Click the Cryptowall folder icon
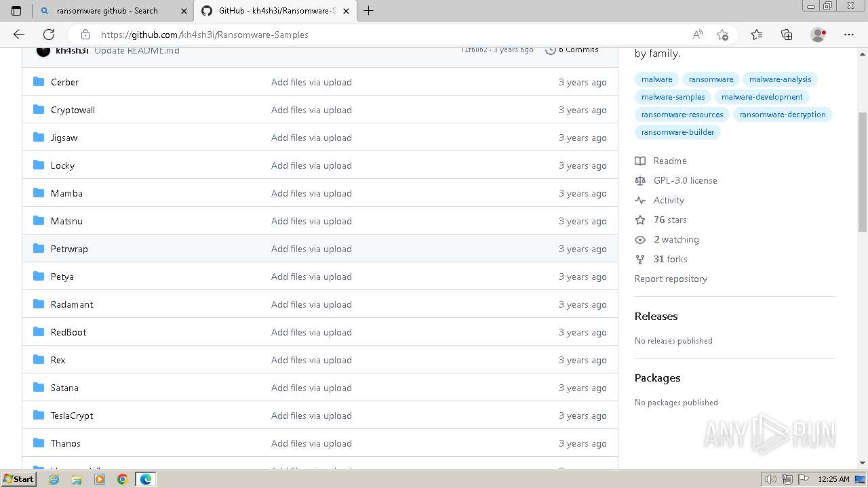Viewport: 868px width, 488px height. point(39,110)
